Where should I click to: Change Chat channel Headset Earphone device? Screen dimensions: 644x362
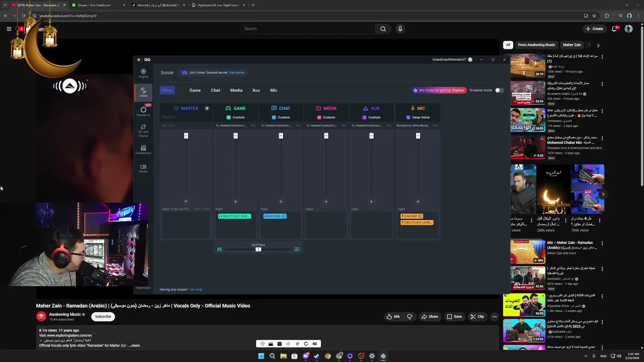pos(281,126)
